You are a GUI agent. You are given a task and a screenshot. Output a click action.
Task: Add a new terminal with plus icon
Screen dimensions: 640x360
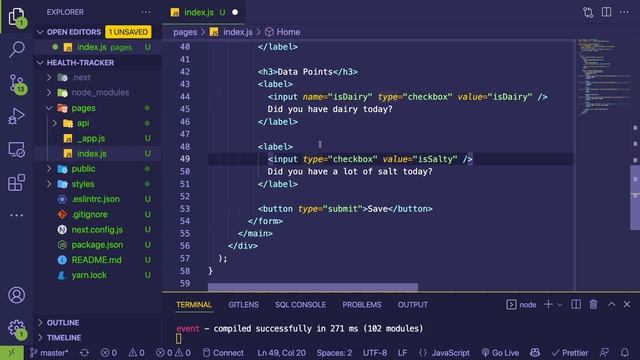549,304
